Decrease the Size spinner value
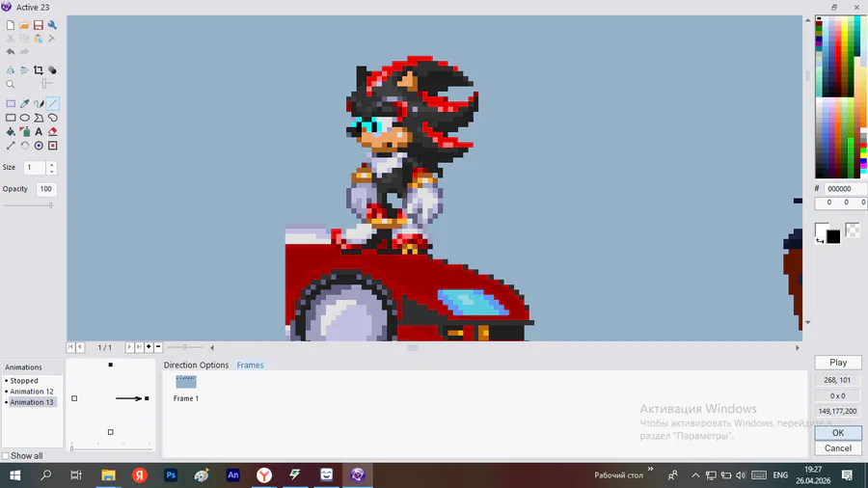868x488 pixels. click(x=51, y=171)
